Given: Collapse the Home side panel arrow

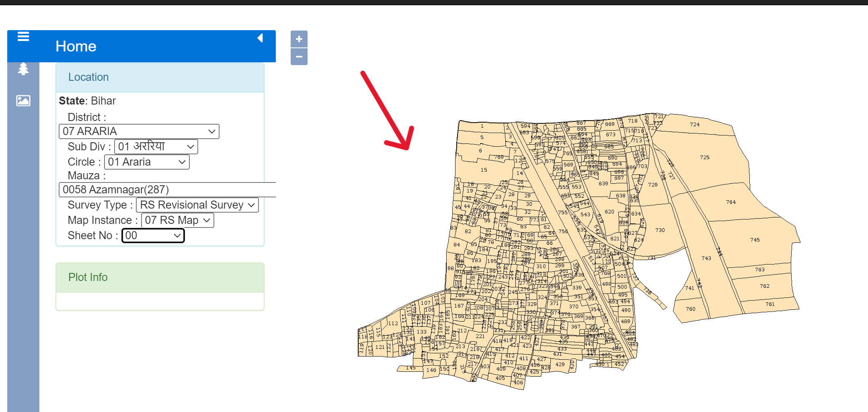Looking at the screenshot, I should 260,38.
